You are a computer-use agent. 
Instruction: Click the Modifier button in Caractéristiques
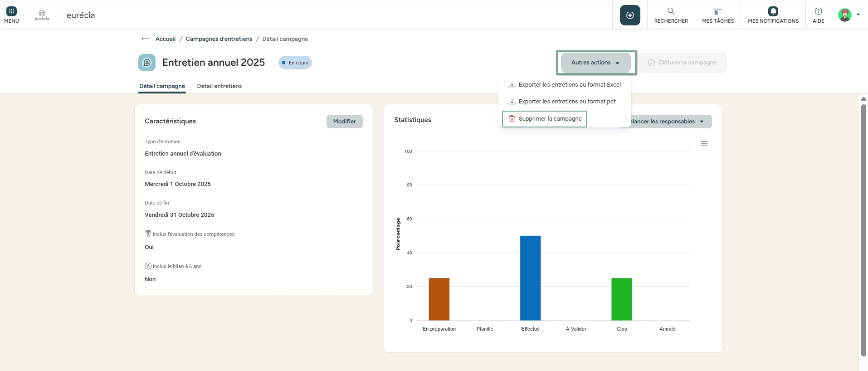click(x=344, y=122)
